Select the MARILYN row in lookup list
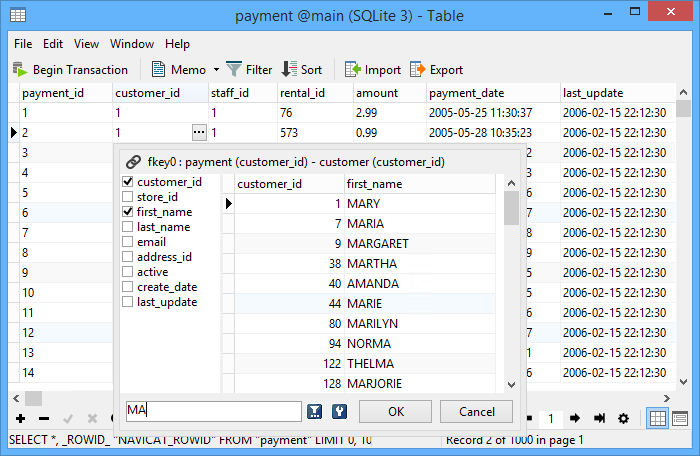The image size is (700, 456). 365,323
